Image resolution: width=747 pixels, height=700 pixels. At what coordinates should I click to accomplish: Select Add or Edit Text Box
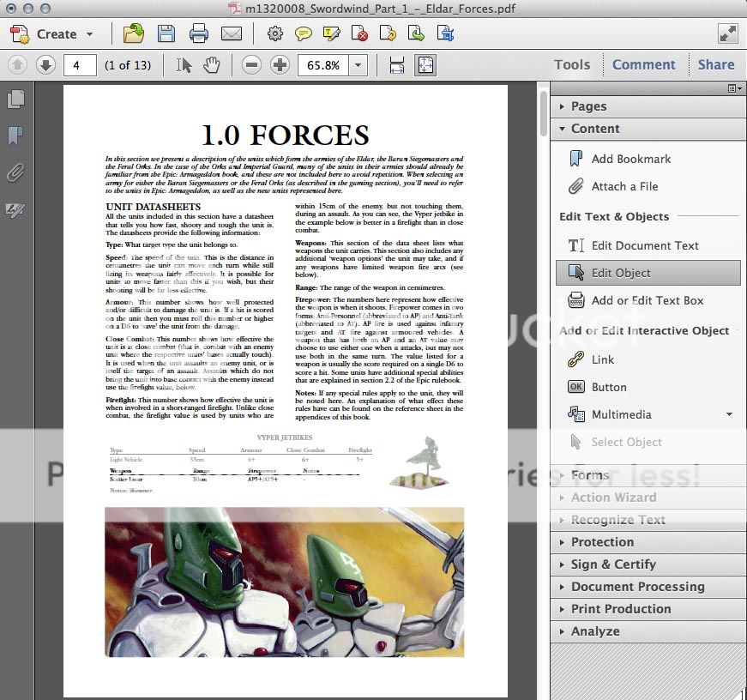636,301
